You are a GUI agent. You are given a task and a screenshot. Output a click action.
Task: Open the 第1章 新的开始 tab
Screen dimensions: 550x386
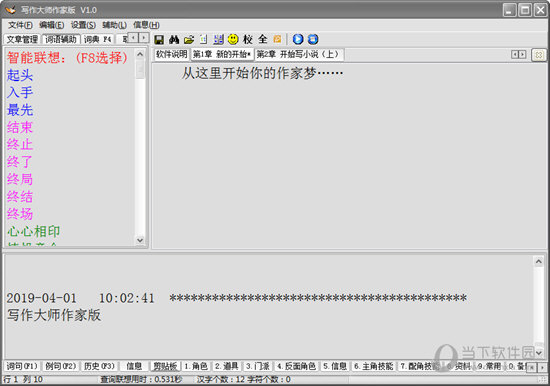pyautogui.click(x=222, y=54)
